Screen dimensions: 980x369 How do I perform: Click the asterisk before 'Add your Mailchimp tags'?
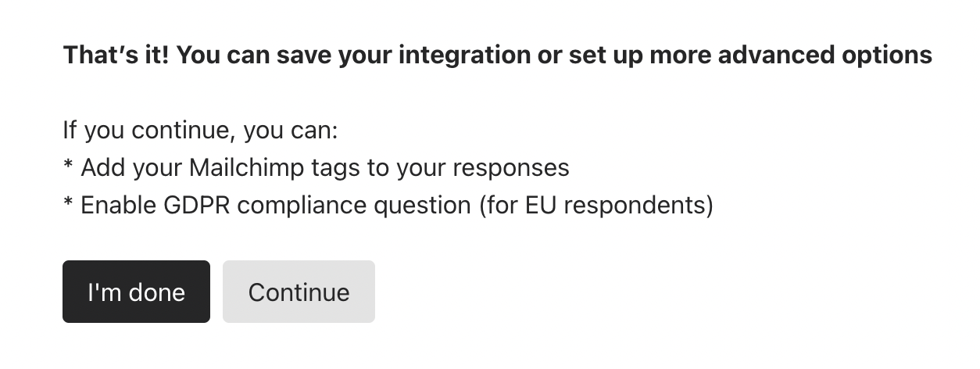pos(68,166)
